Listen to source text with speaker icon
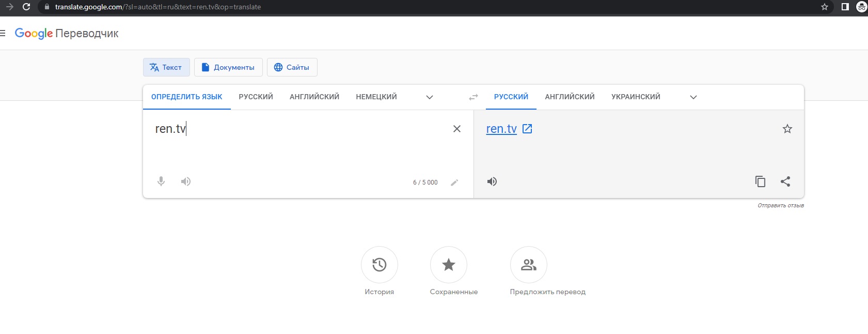The image size is (868, 334). 186,181
